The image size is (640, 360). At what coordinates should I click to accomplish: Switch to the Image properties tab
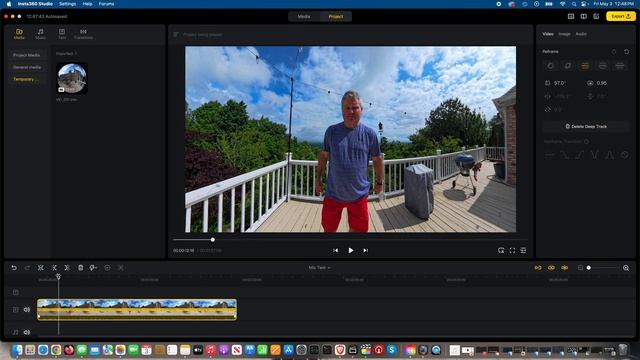(x=564, y=34)
